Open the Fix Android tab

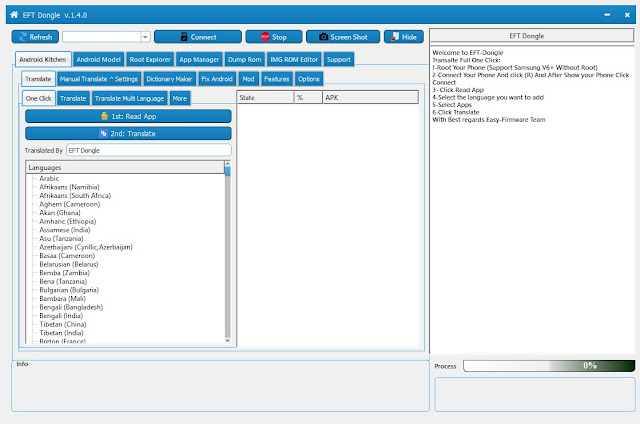[x=217, y=79]
